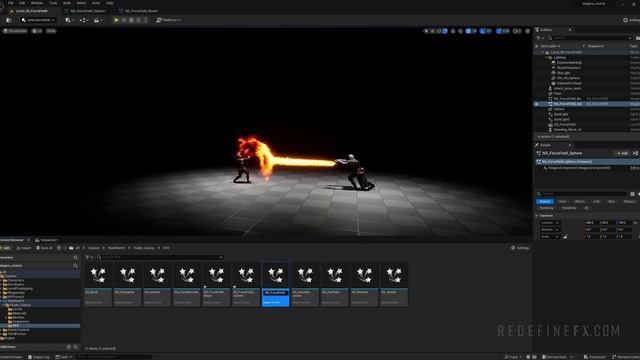The width and height of the screenshot is (640, 360).
Task: Toggle the scale lock icon in Transform
Action: (x=565, y=237)
